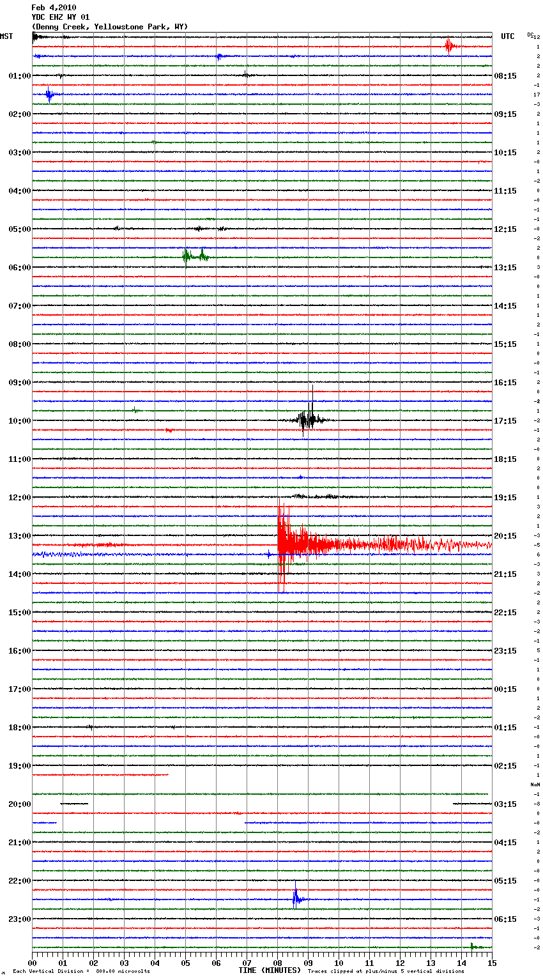Select the 04:00 MST time label
543x980 pixels.
(20, 191)
